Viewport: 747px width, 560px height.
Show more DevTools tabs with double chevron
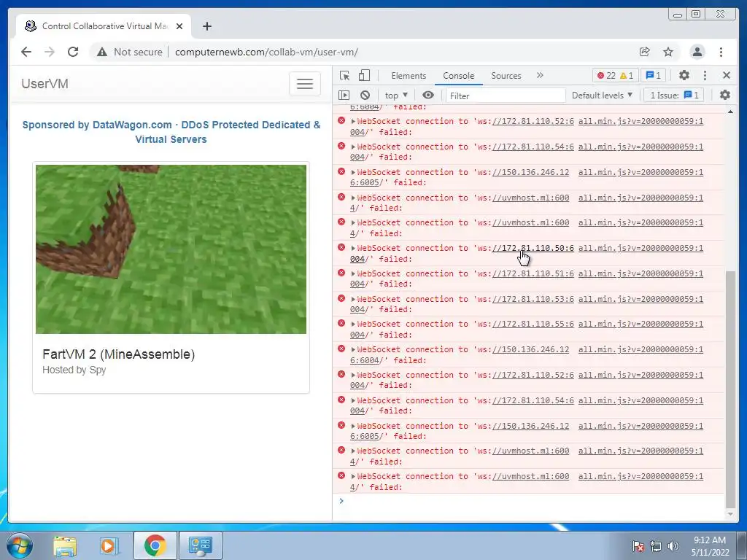540,75
